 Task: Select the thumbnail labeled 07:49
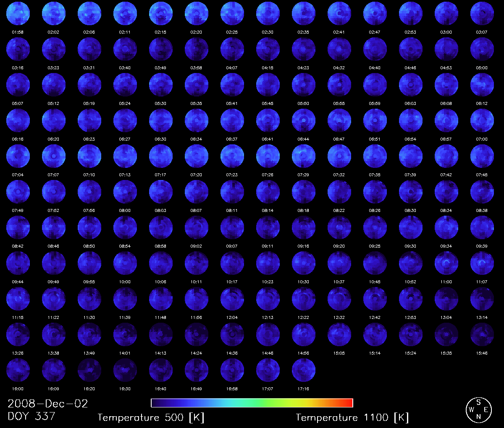coord(18,192)
